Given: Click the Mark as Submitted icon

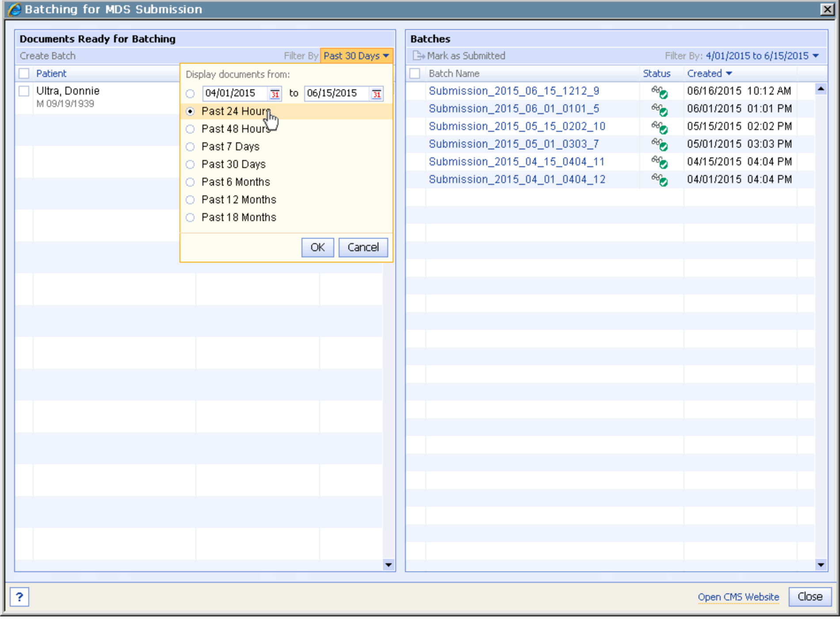Looking at the screenshot, I should pos(418,56).
